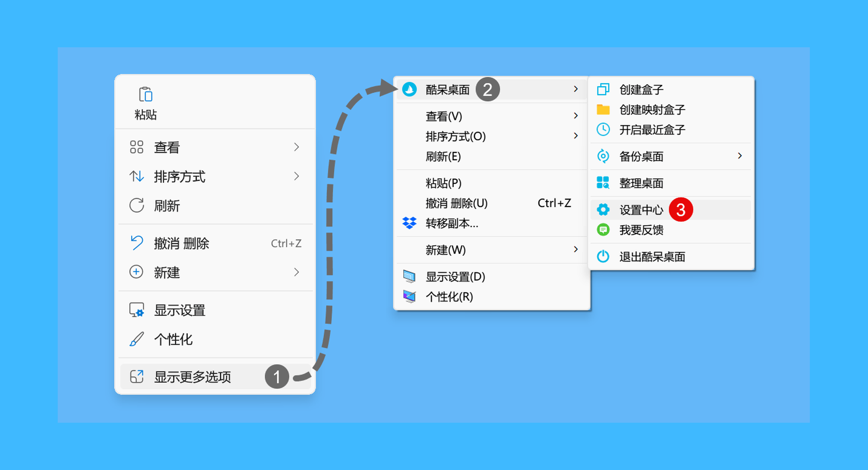Open 显示更多选项 entry
This screenshot has height=470, width=868.
pos(215,376)
